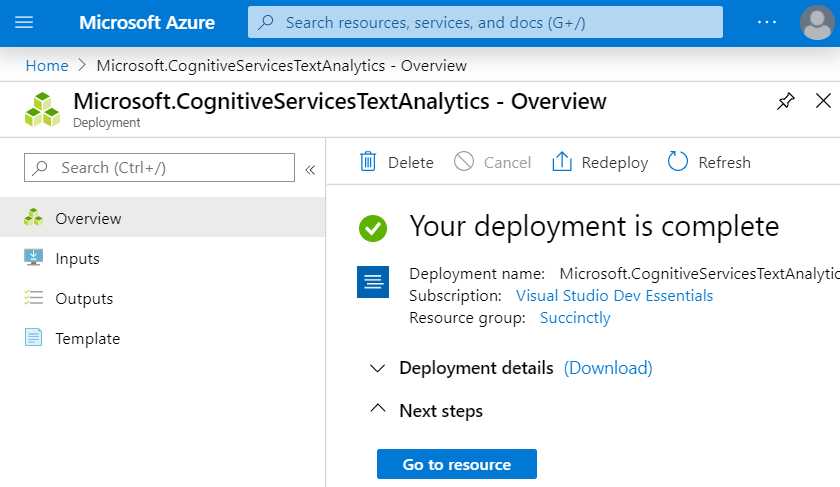Click the Inputs monitor icon

pos(33,258)
